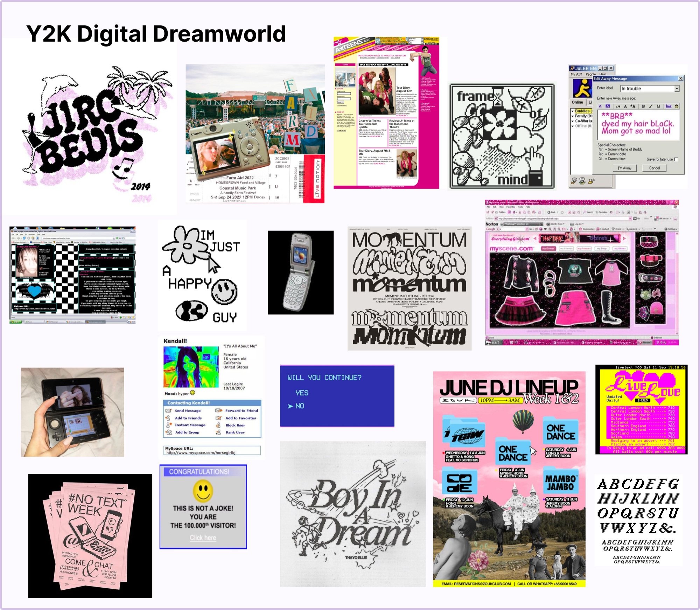This screenshot has height=610, width=700.
Task: Click the enlarge font size icon in Away Message toolbar
Action: point(633,106)
